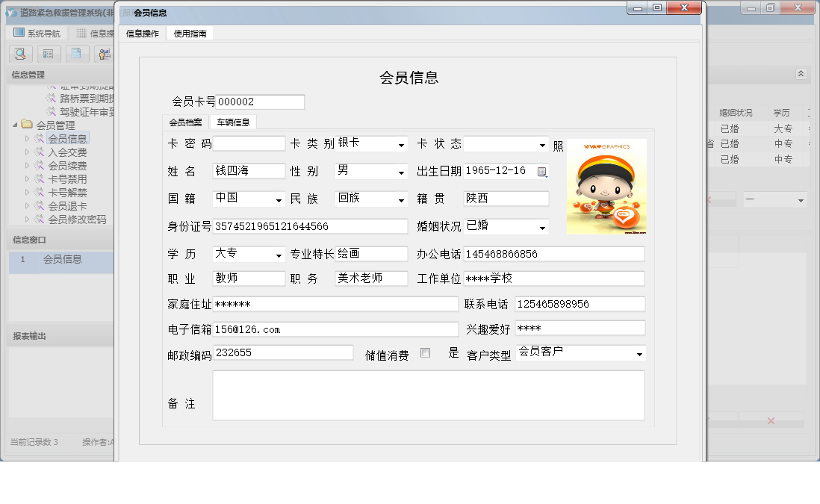The height and width of the screenshot is (504, 820).
Task: Open the 国籍 dropdown
Action: 279,199
